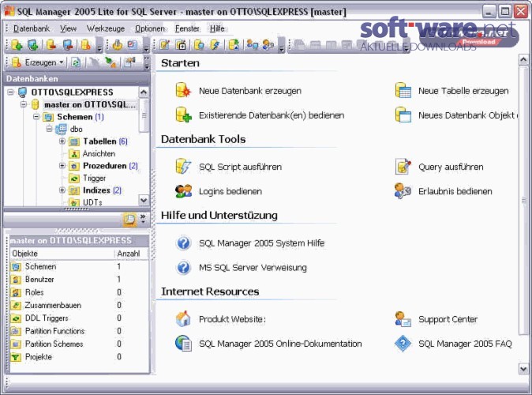The width and height of the screenshot is (532, 395).
Task: Expand the Prozeduren node
Action: coord(62,165)
